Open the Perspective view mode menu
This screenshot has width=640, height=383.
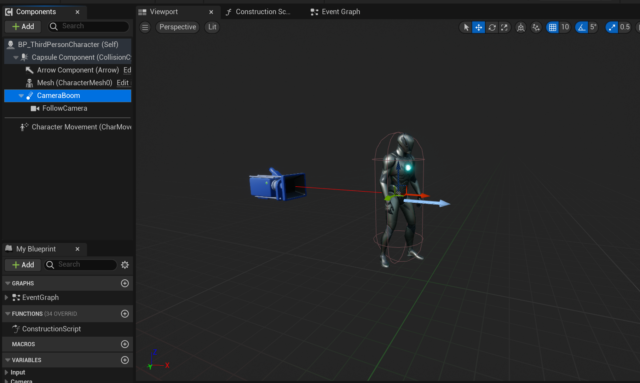tap(178, 27)
